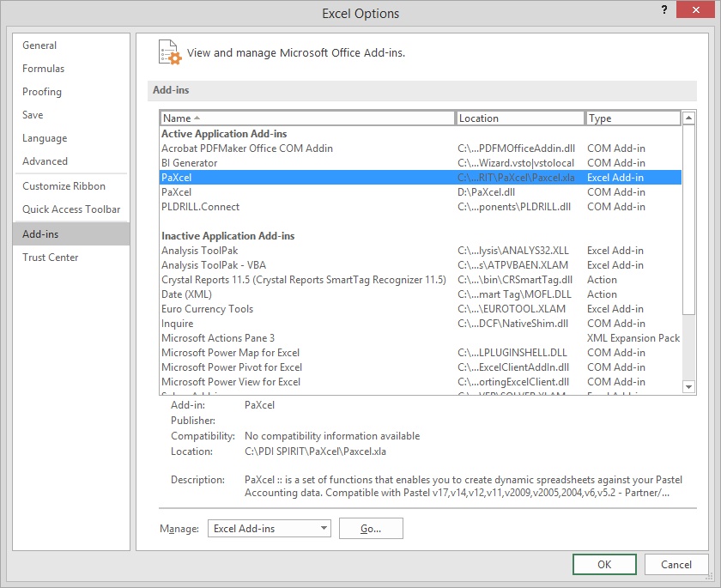Select Microsoft Power View for Excel row

421,382
